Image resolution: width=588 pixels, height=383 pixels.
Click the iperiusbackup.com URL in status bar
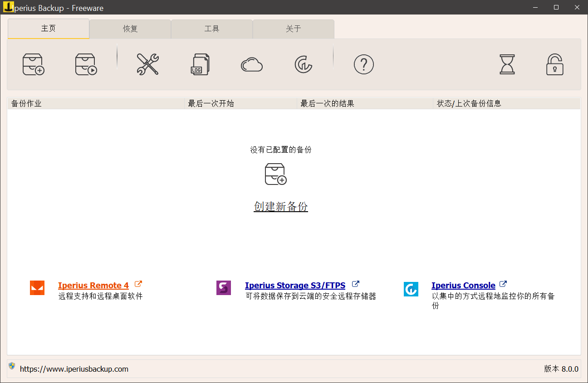click(x=74, y=369)
